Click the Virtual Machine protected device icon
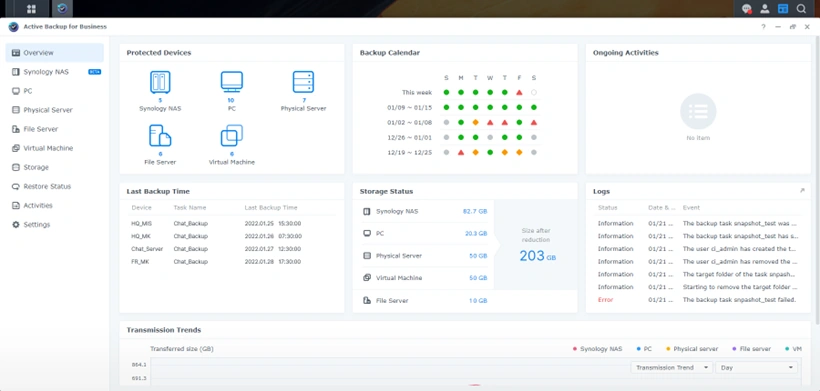Screen dimensions: 820x391 [x=231, y=136]
